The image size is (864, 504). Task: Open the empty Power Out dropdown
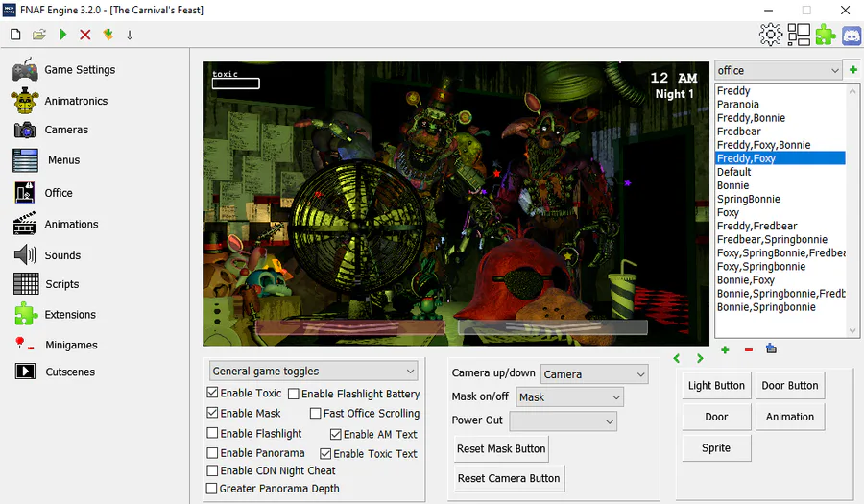point(564,421)
